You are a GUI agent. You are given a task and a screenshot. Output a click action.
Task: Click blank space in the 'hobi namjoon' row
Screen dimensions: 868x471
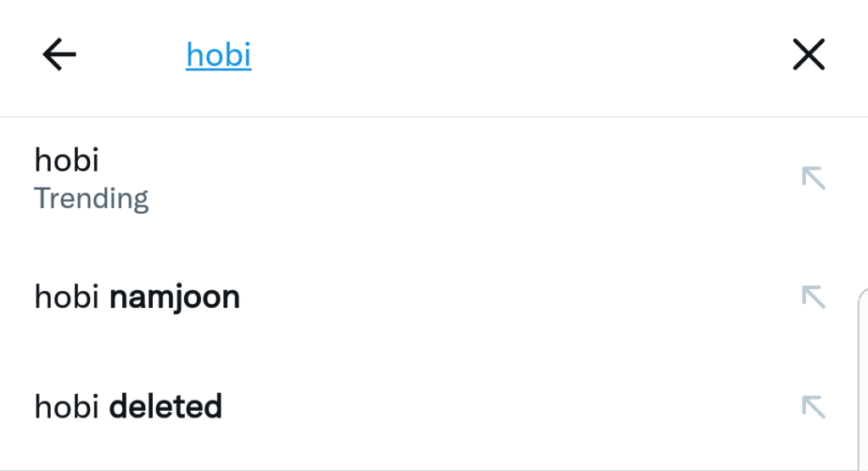click(509, 297)
